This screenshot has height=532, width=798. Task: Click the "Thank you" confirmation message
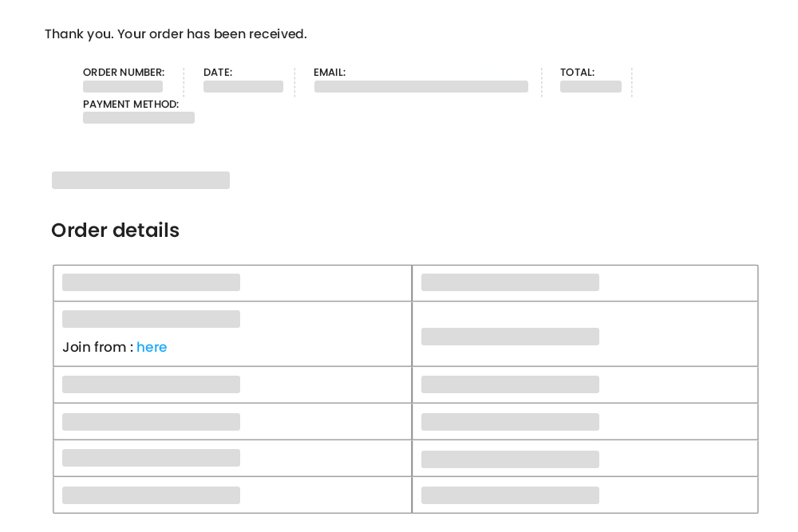tap(176, 34)
